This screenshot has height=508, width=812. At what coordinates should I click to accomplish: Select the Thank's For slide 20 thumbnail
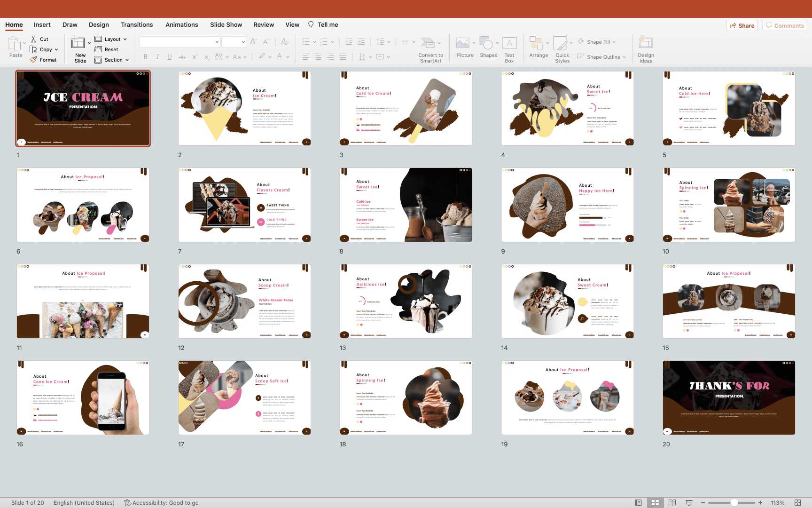pyautogui.click(x=728, y=397)
